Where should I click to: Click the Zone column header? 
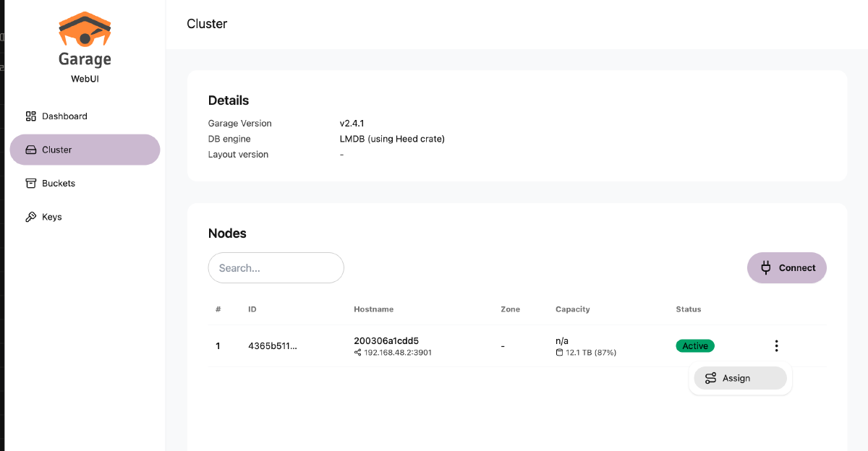510,309
